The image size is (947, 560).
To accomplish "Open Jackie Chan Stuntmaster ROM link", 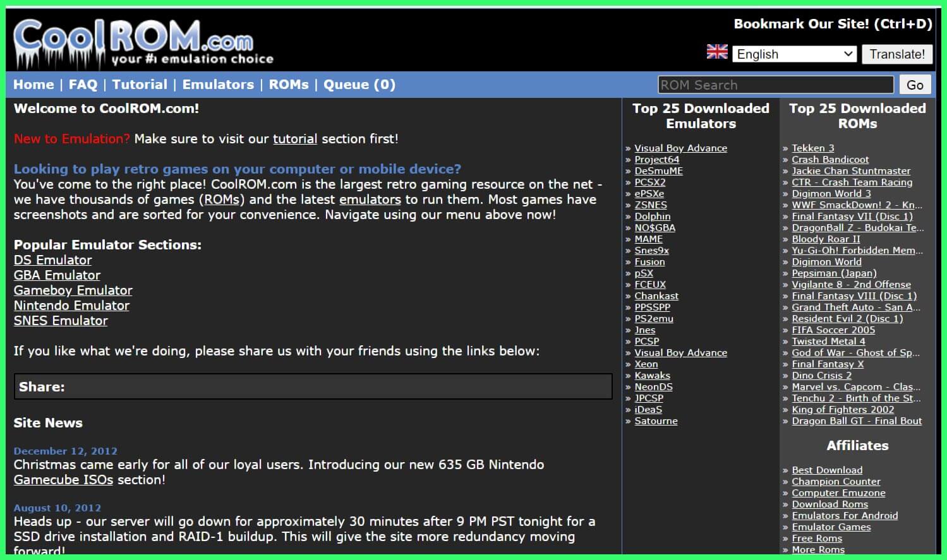I will point(851,171).
